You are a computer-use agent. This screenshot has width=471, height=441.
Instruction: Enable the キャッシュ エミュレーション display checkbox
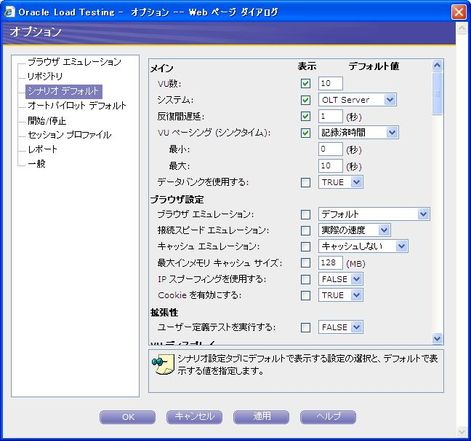(305, 247)
